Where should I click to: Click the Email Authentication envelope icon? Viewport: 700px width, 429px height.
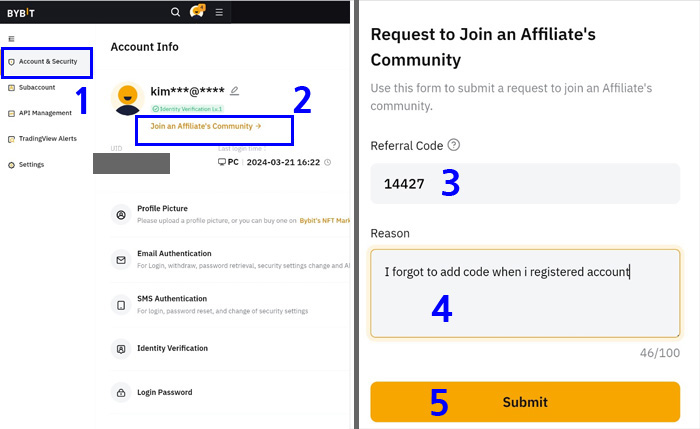click(121, 260)
